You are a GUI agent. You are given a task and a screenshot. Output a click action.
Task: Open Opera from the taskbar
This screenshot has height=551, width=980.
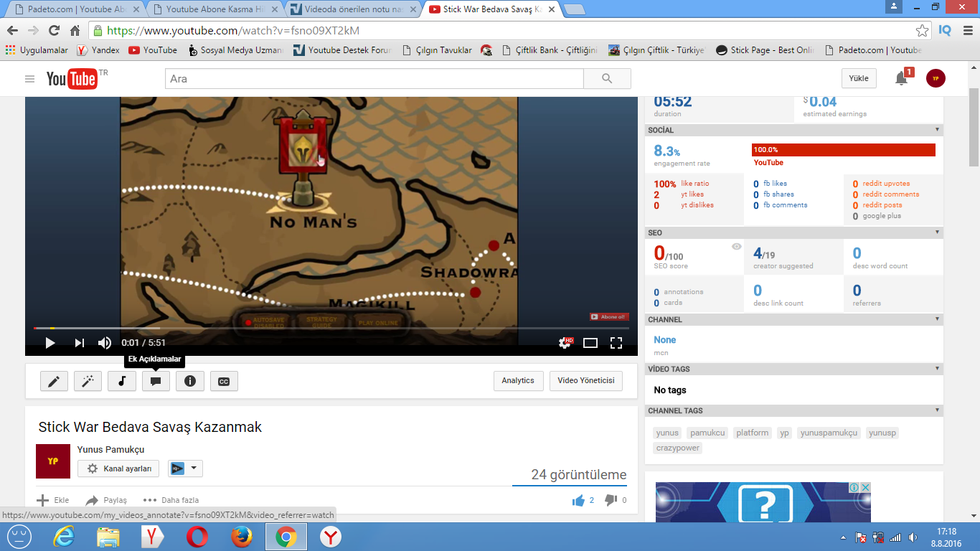[197, 537]
